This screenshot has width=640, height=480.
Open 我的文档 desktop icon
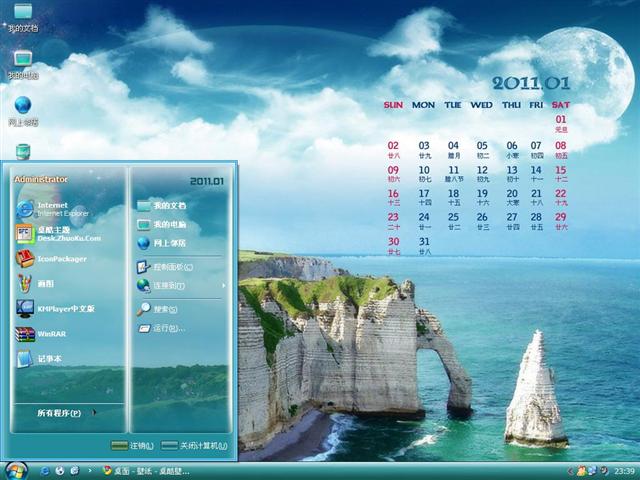[x=23, y=17]
